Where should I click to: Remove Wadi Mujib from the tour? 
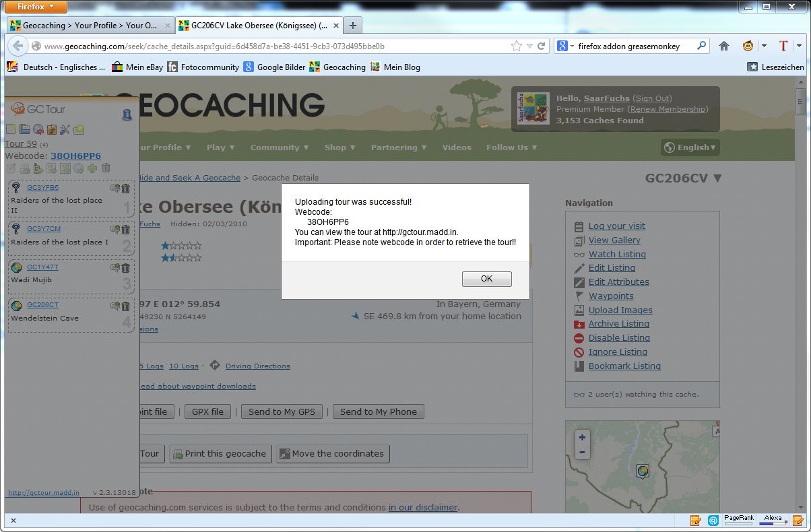[125, 268]
